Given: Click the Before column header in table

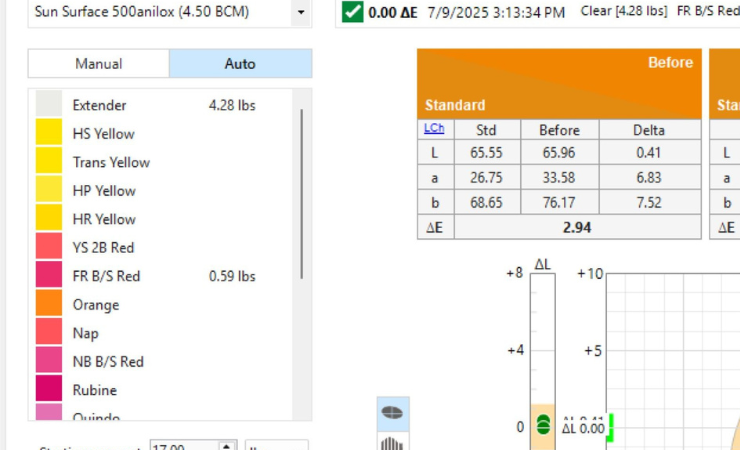Looking at the screenshot, I should click(x=559, y=130).
